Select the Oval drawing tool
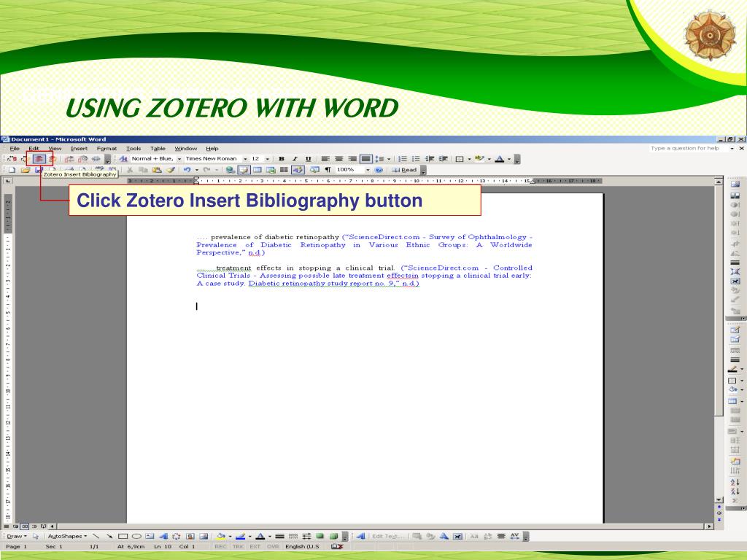This screenshot has height=560, width=747. click(x=136, y=536)
